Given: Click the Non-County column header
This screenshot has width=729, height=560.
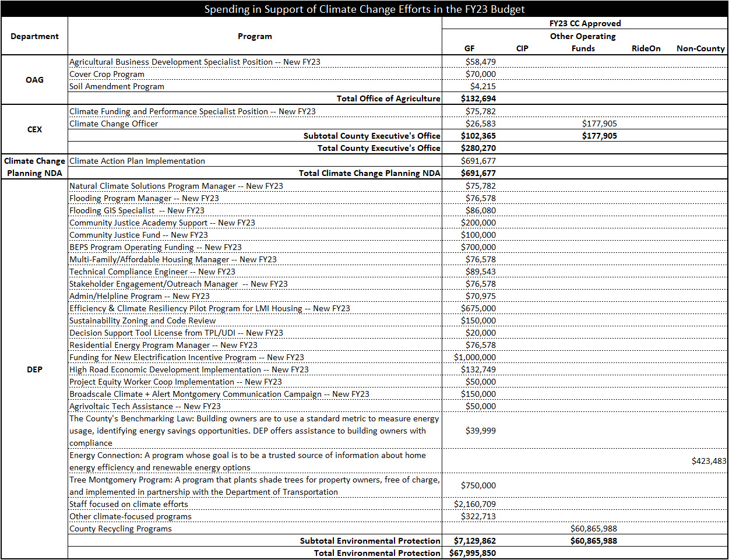Looking at the screenshot, I should tap(700, 48).
